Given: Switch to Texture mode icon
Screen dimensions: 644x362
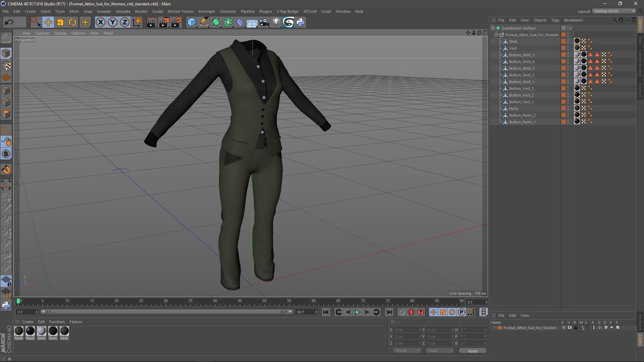Looking at the screenshot, I should [6, 66].
